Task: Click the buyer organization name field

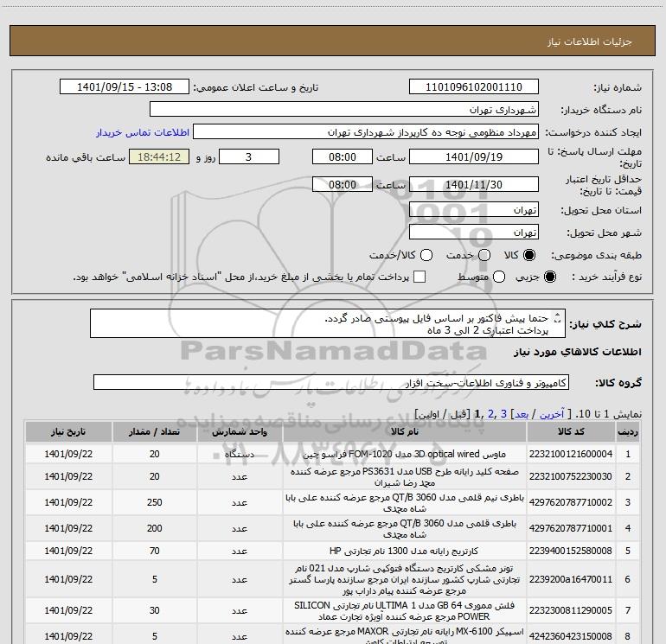Action: pyautogui.click(x=344, y=109)
